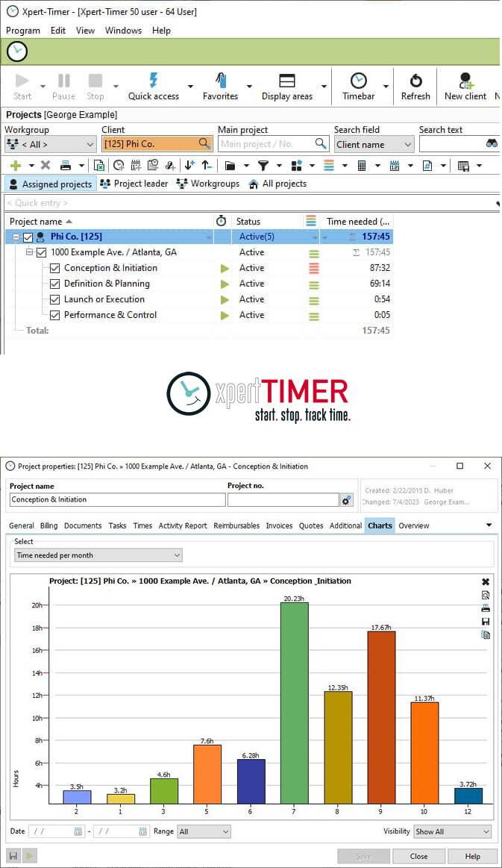Click magnifier in Client field
The width and height of the screenshot is (502, 868).
pos(204,143)
